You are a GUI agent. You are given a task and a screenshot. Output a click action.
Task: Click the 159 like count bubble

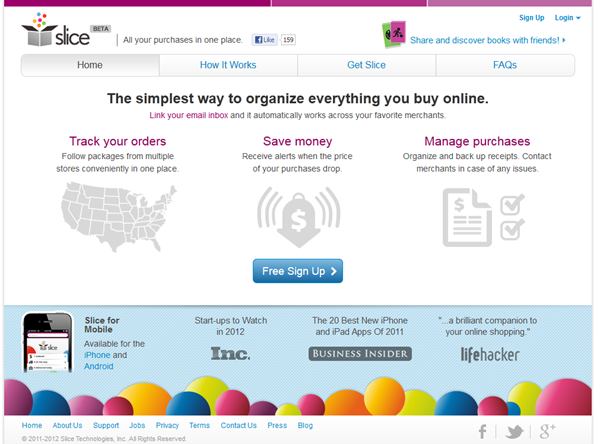pos(288,39)
